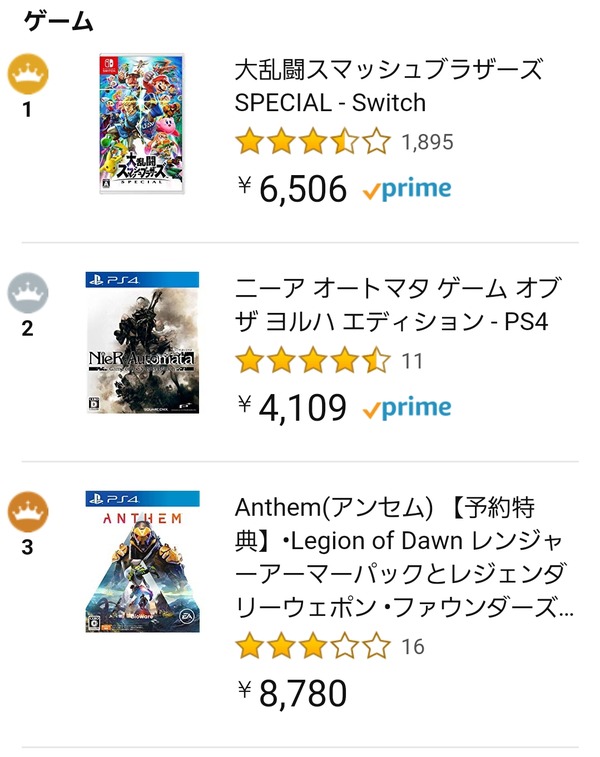Screen dimensions: 600x757
Task: View the 1,895 reviews count
Action: (x=428, y=142)
